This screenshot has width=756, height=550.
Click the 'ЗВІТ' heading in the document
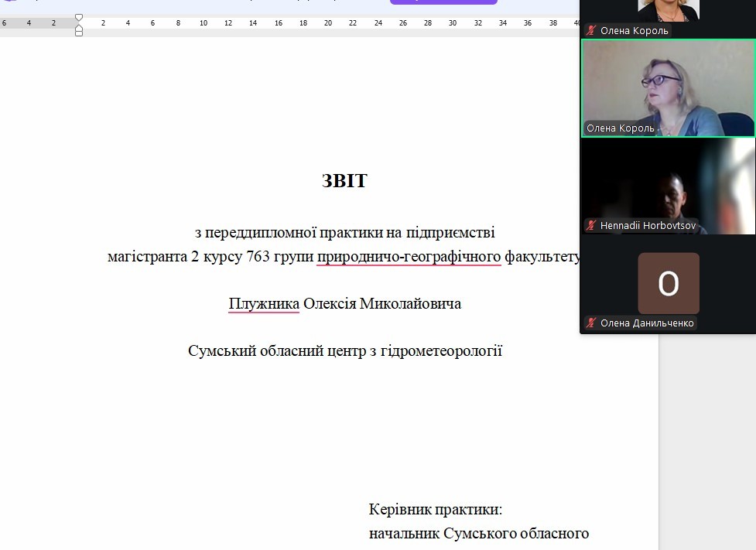(344, 181)
